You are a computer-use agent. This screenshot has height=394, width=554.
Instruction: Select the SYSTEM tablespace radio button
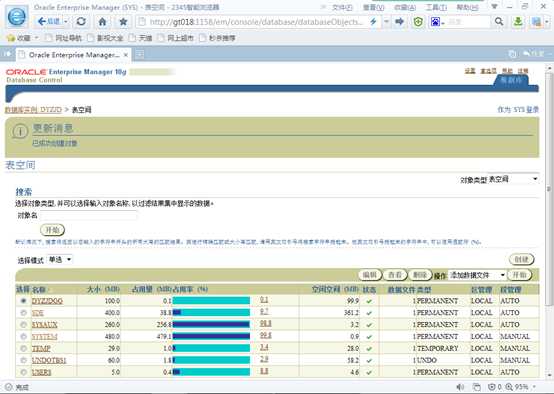[23, 337]
